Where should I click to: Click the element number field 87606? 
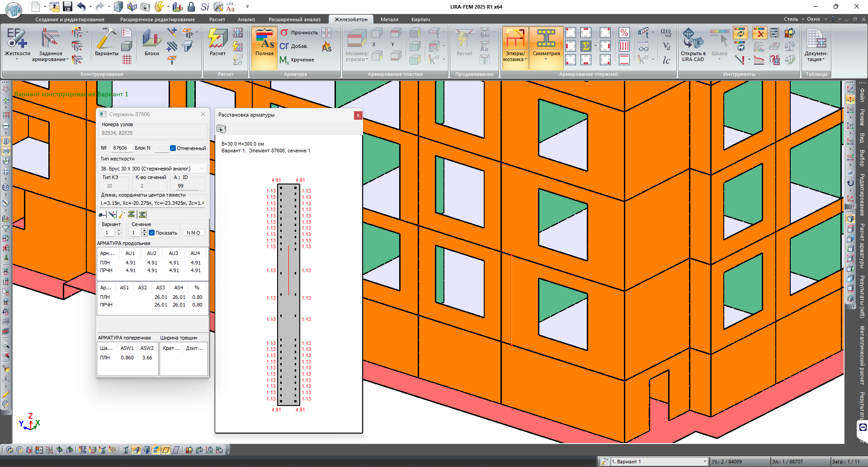(121, 148)
